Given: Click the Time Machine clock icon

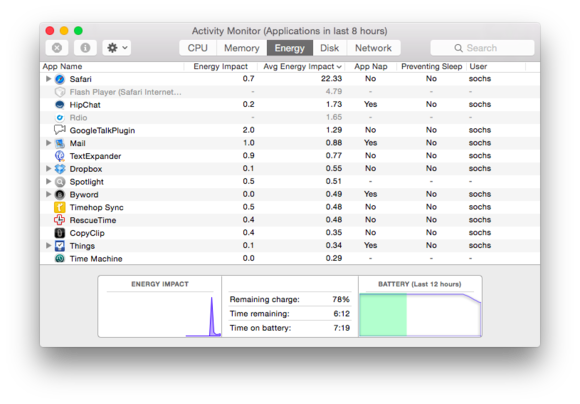Looking at the screenshot, I should 60,258.
